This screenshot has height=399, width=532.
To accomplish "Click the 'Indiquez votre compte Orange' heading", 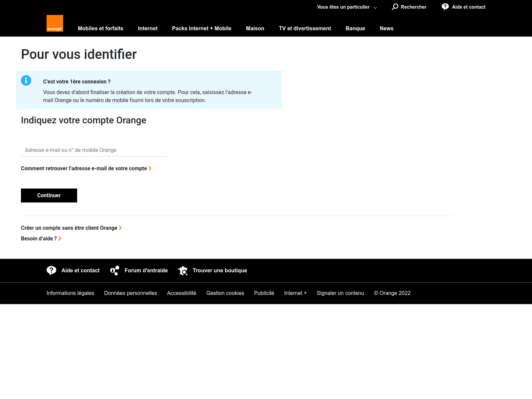I will click(x=83, y=120).
